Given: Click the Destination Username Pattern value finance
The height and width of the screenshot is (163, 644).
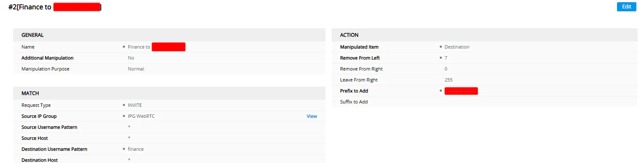Looking at the screenshot, I should (x=136, y=149).
